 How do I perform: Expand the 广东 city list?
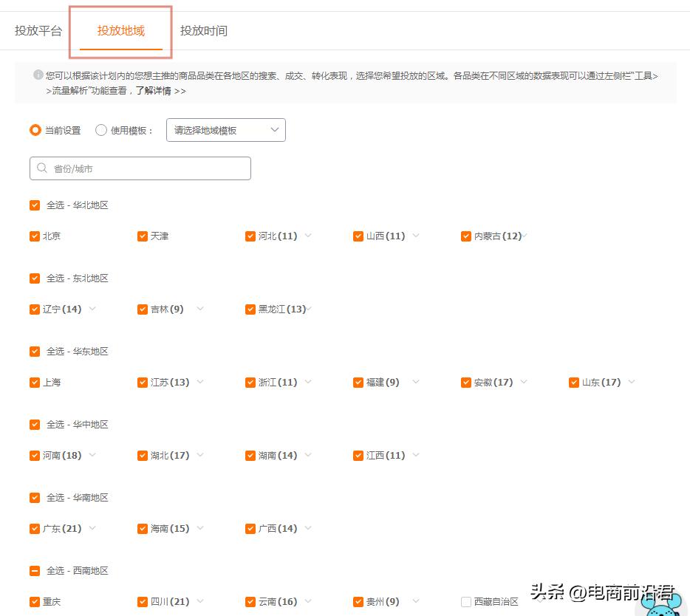[x=92, y=528]
